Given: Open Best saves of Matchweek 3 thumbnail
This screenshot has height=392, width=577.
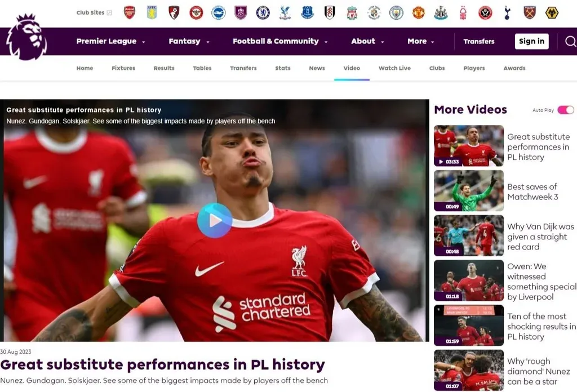Looking at the screenshot, I should pos(468,190).
